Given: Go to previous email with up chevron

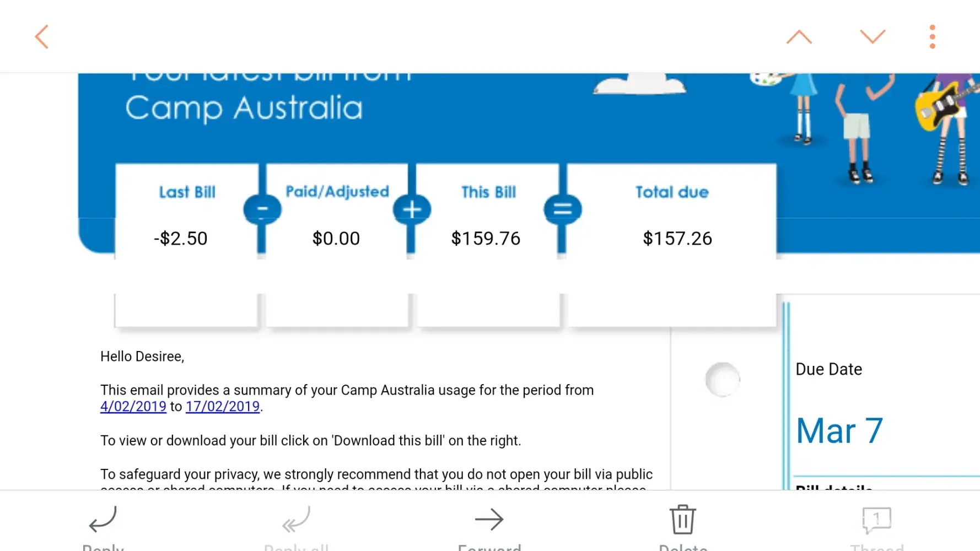Looking at the screenshot, I should point(799,37).
